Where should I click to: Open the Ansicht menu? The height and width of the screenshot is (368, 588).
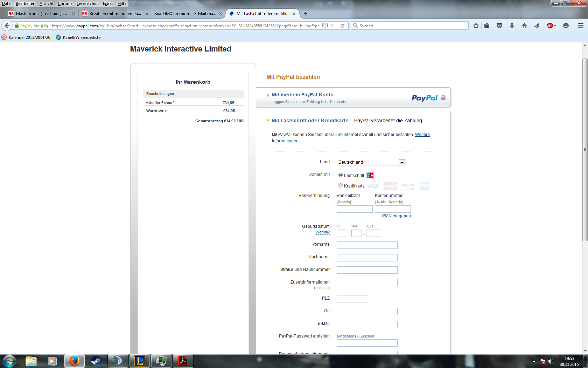(x=47, y=4)
